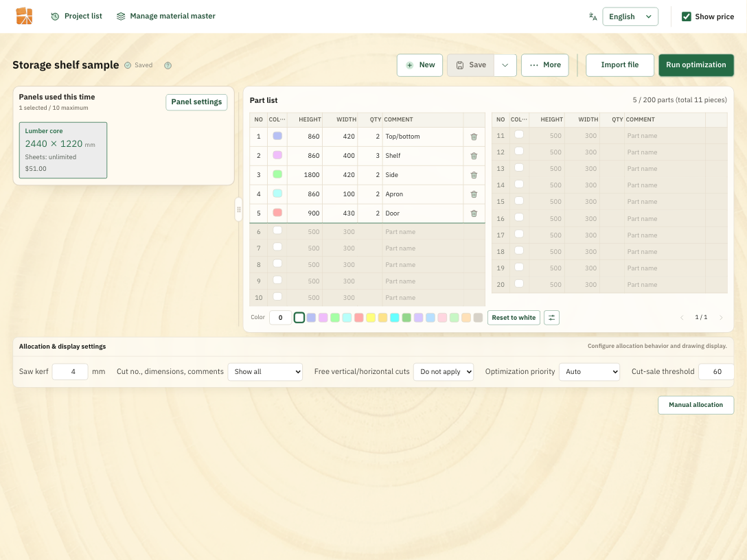The width and height of the screenshot is (747, 560).
Task: Delete the Door part row
Action: point(474,213)
